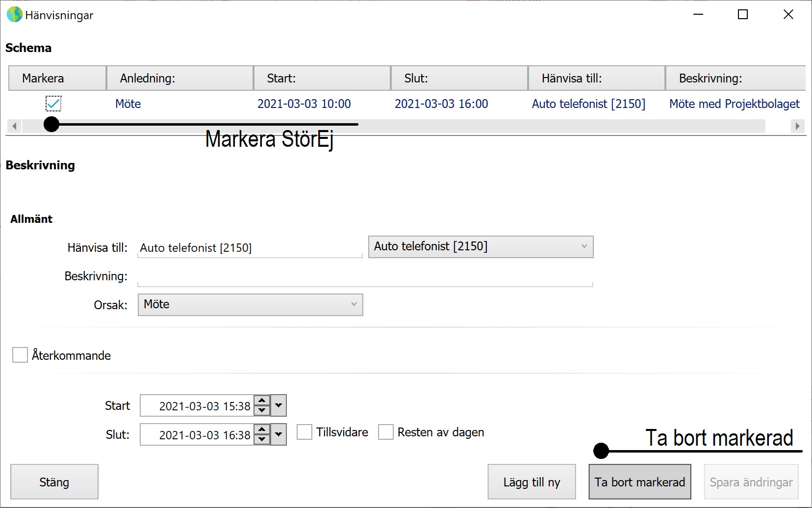Enable the Återkommande checkbox
This screenshot has height=508, width=812.
tap(20, 355)
